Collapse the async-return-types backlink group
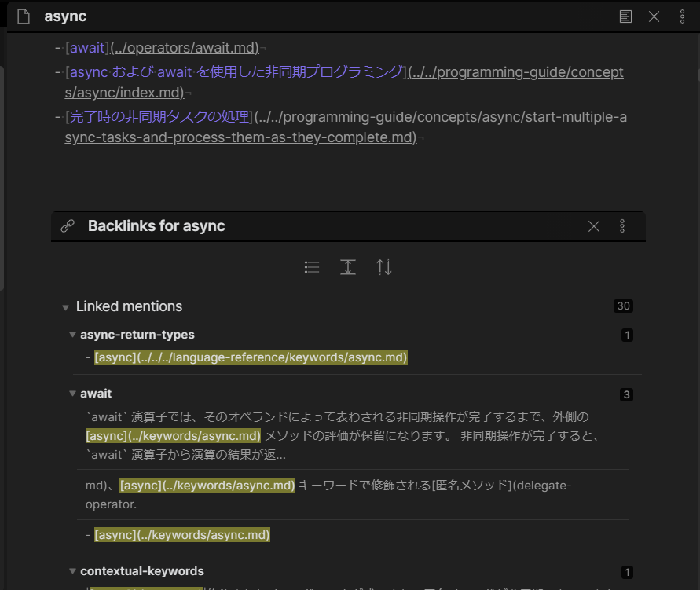This screenshot has width=700, height=590. tap(72, 335)
